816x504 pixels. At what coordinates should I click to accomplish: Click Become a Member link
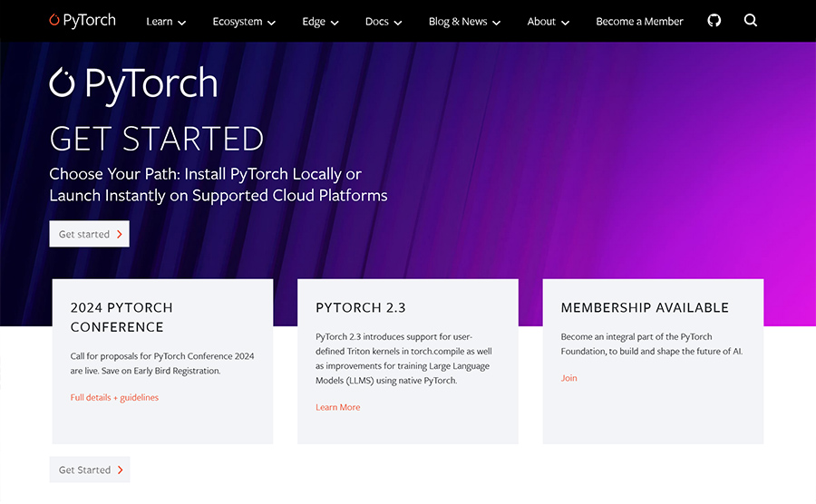[639, 22]
